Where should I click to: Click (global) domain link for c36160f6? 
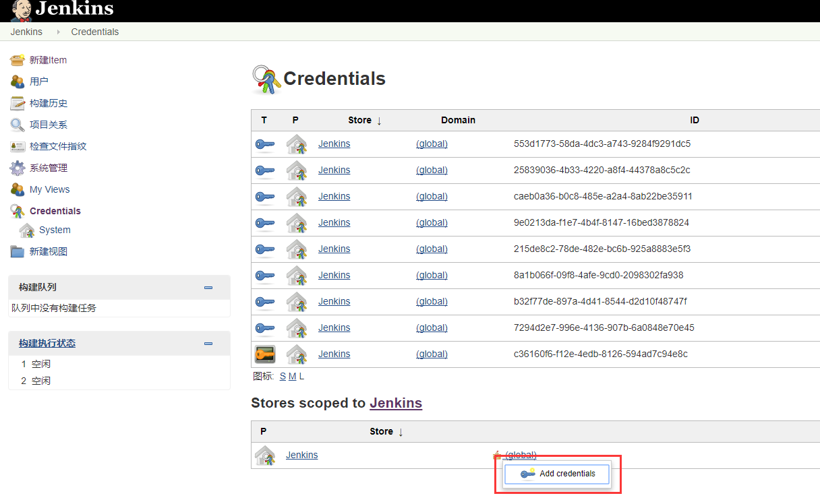point(432,354)
